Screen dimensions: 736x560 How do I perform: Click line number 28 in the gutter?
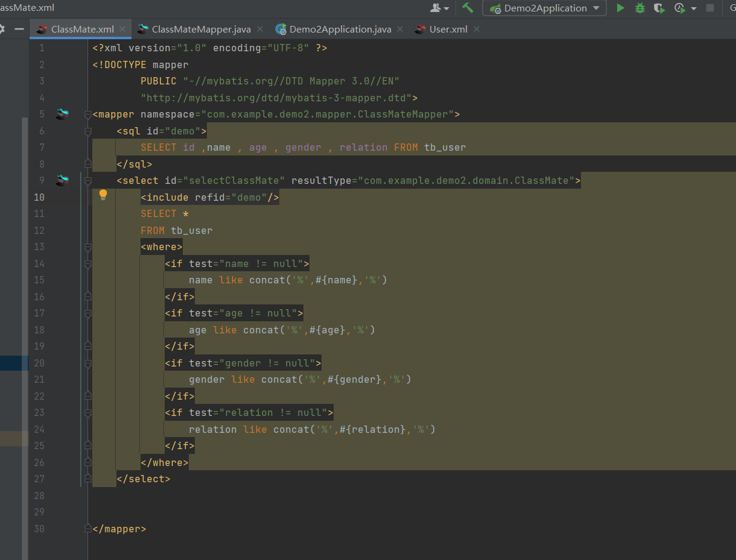(x=39, y=496)
